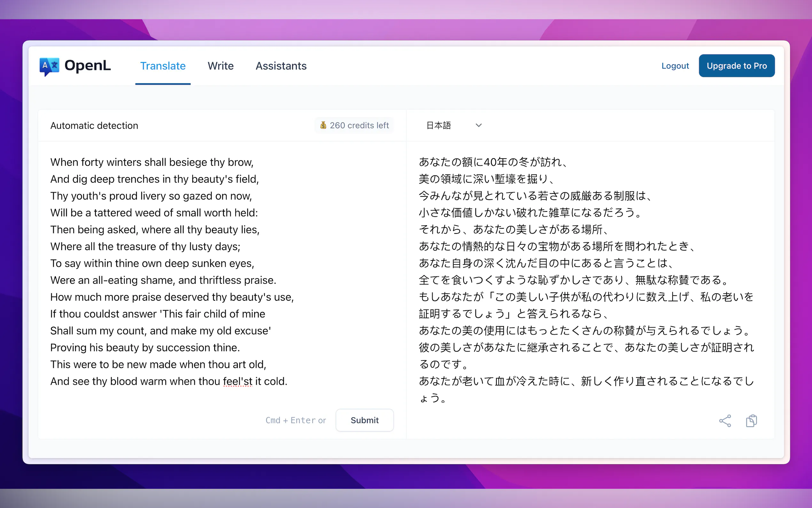Click the OpenL brand name text
The image size is (812, 508).
(88, 66)
